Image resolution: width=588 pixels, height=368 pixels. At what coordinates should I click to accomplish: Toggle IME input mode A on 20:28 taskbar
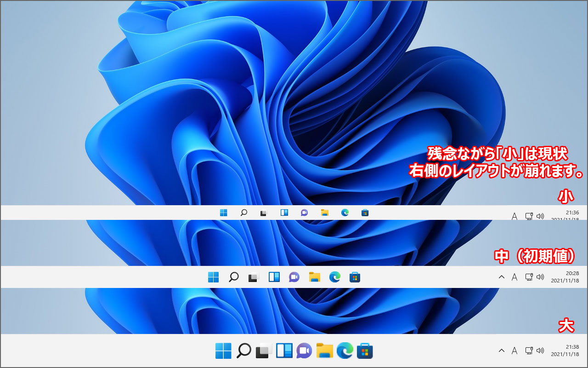(x=514, y=277)
